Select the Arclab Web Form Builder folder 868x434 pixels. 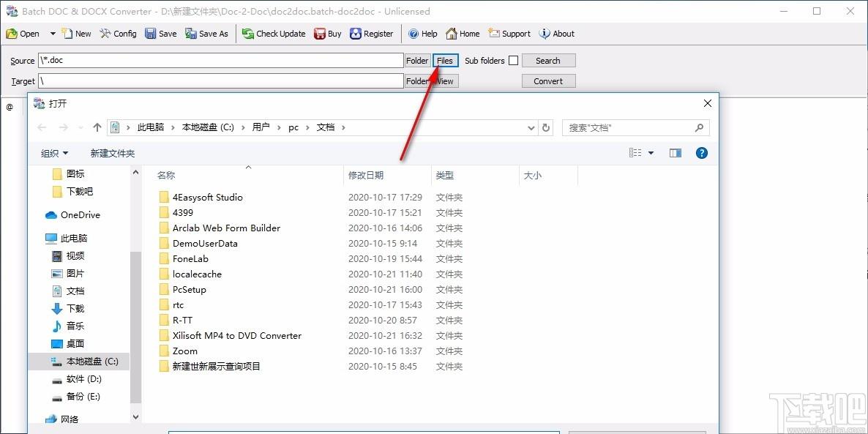220,228
